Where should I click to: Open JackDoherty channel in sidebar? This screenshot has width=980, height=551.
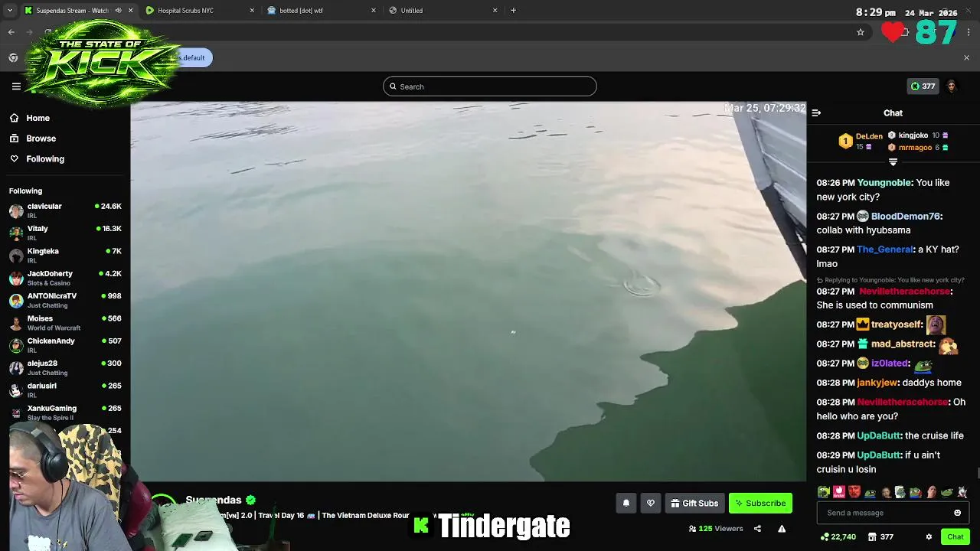pos(65,278)
